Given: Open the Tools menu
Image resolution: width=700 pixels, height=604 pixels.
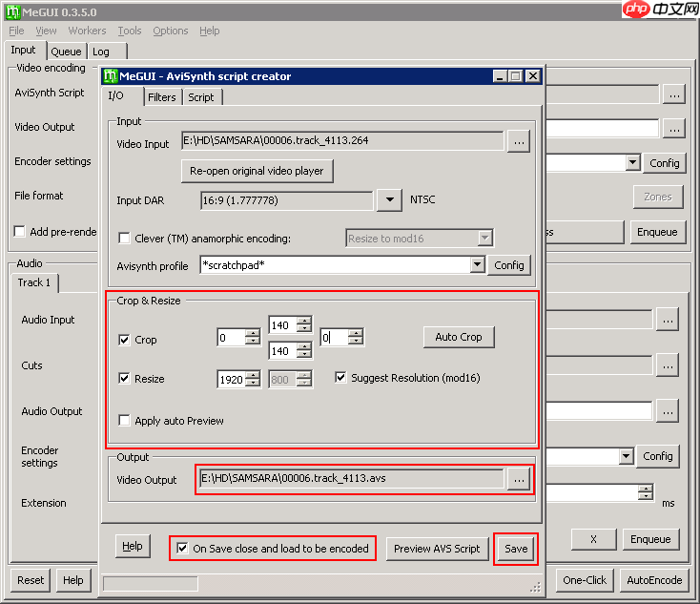Looking at the screenshot, I should click(x=130, y=31).
